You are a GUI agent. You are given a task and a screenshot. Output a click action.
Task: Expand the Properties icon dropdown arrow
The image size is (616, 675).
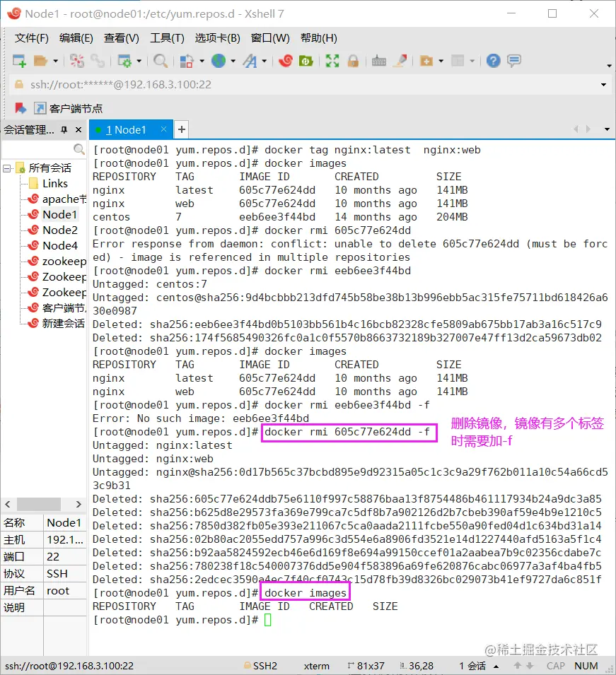click(139, 61)
